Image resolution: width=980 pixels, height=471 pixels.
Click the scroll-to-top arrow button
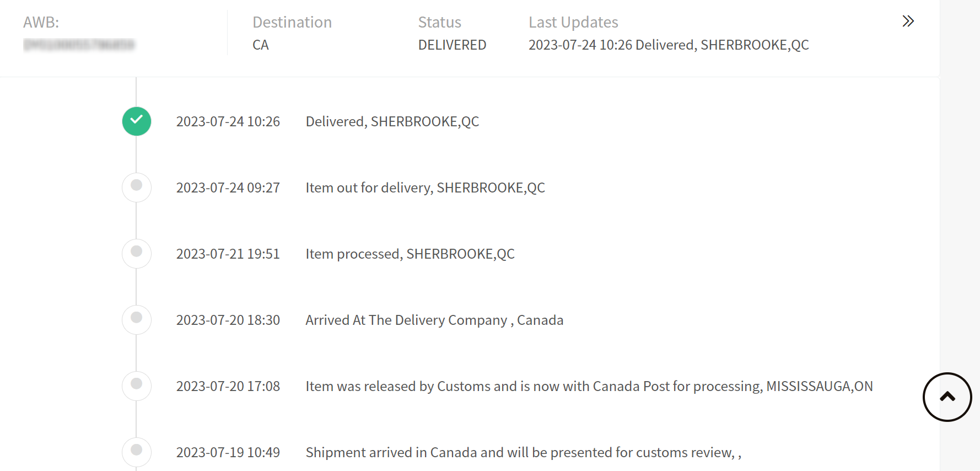coord(947,397)
